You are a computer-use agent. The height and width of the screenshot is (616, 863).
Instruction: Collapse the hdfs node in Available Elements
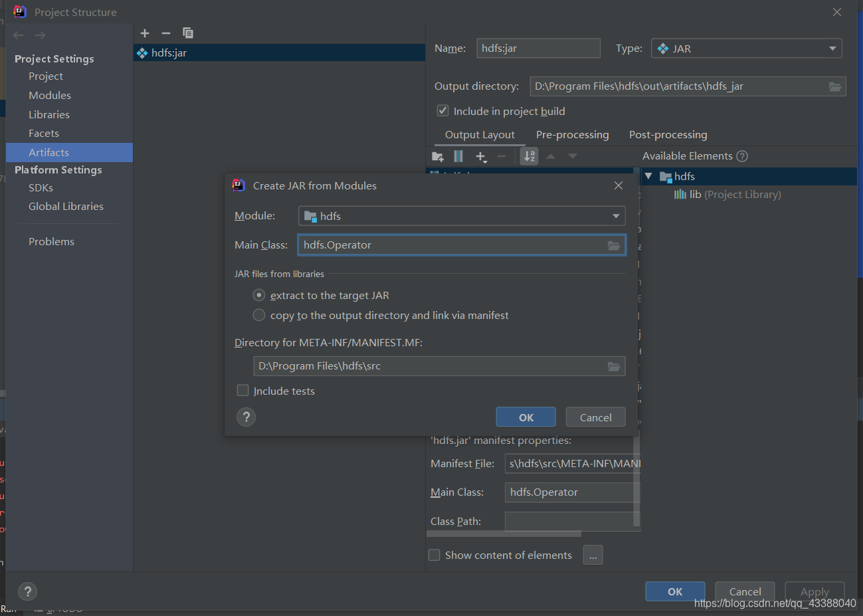(648, 176)
